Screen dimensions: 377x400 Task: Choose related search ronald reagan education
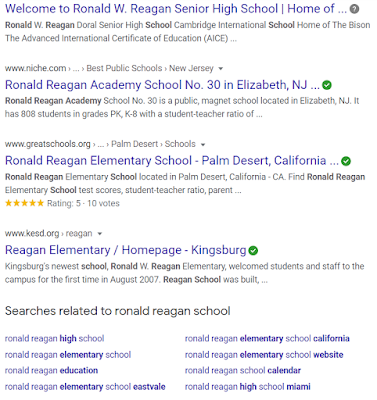pyautogui.click(x=52, y=370)
